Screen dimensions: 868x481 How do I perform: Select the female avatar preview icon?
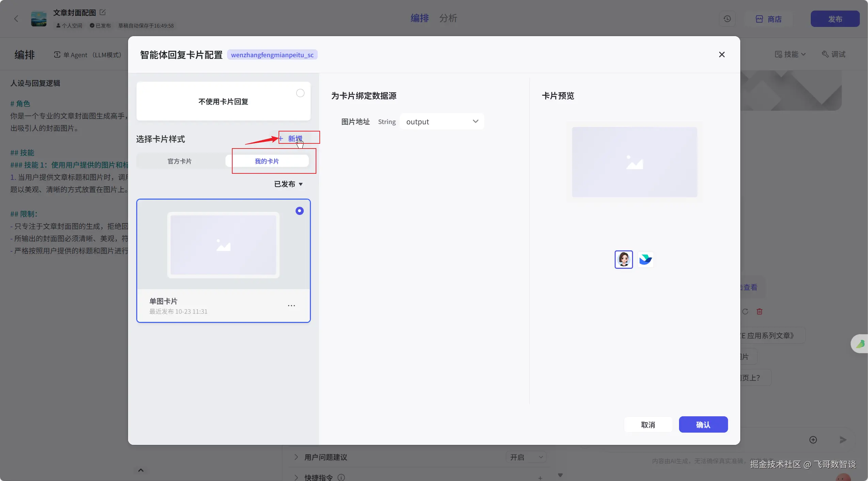click(x=624, y=260)
